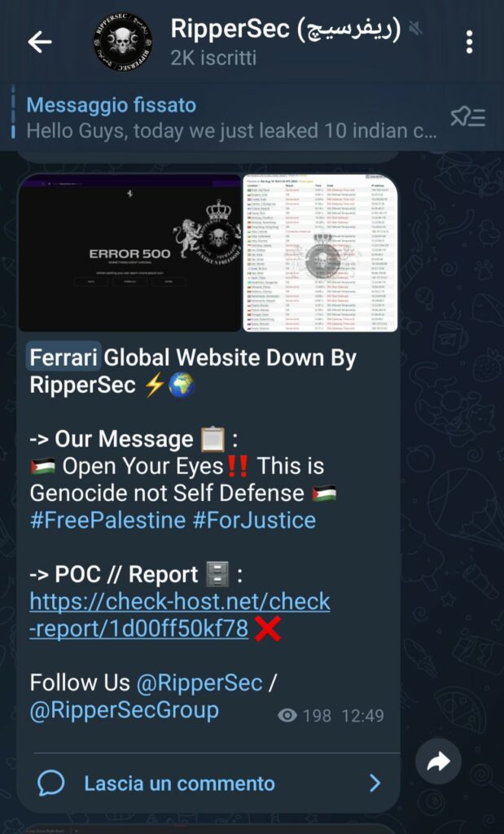Viewport: 504px width, 834px height.
Task: Tap the comment bubble icon
Action: (x=51, y=783)
